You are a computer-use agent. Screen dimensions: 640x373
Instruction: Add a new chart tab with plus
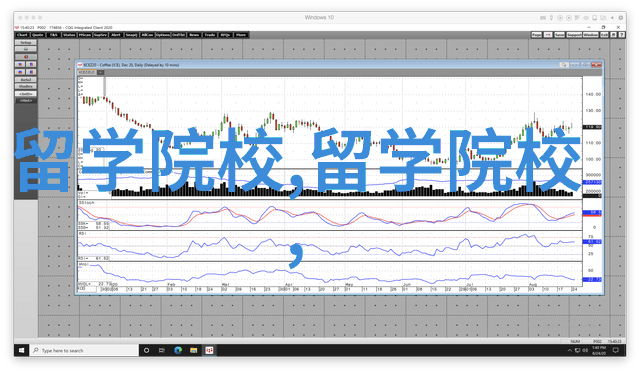(100, 72)
